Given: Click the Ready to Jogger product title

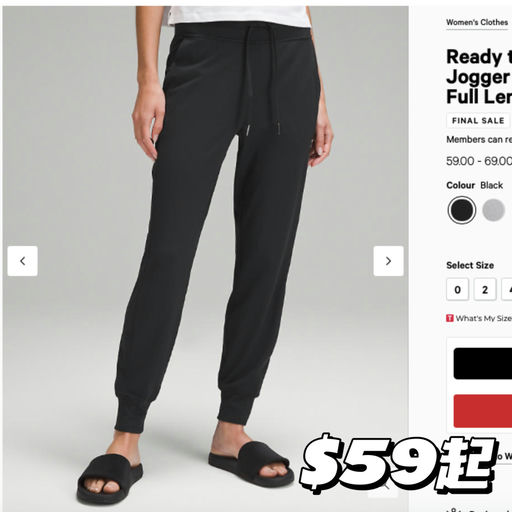Looking at the screenshot, I should (479, 77).
